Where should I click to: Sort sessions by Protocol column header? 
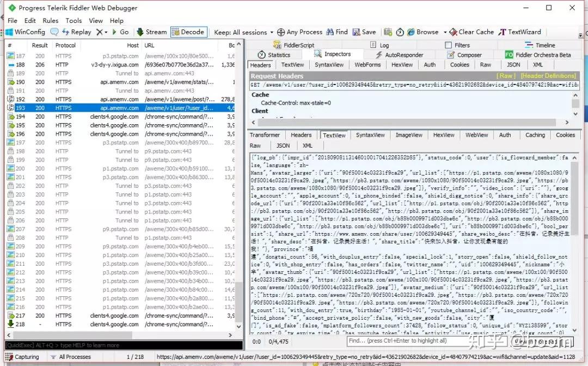tap(66, 45)
